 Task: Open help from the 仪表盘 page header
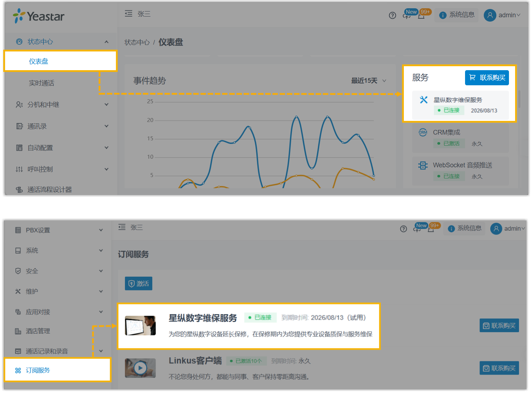[392, 15]
